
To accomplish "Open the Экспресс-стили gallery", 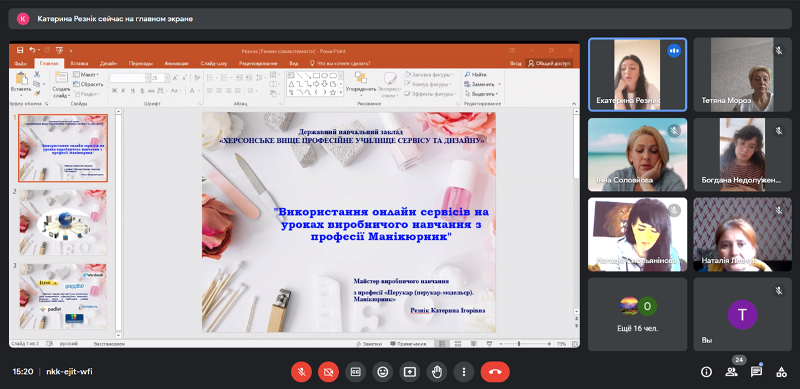I will (391, 85).
